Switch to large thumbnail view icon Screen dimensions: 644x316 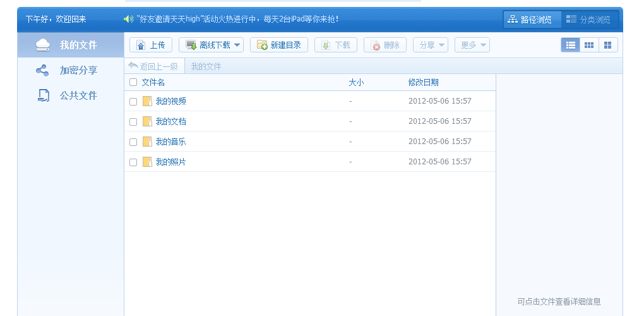point(608,45)
